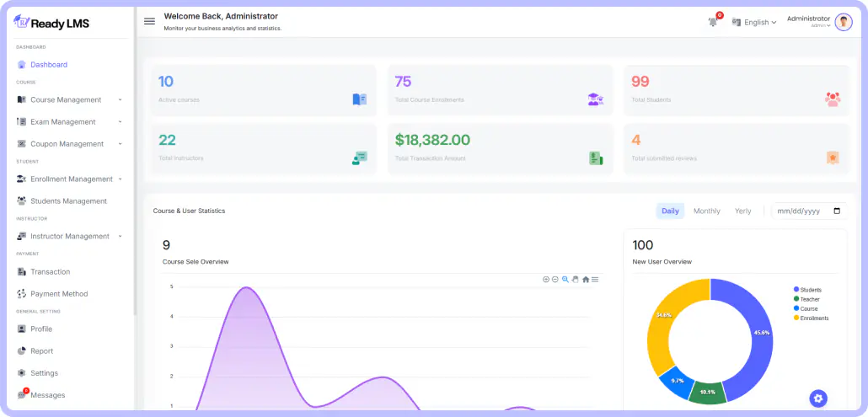Expand Instructor Management sidebar menu
This screenshot has width=868, height=417.
point(70,237)
